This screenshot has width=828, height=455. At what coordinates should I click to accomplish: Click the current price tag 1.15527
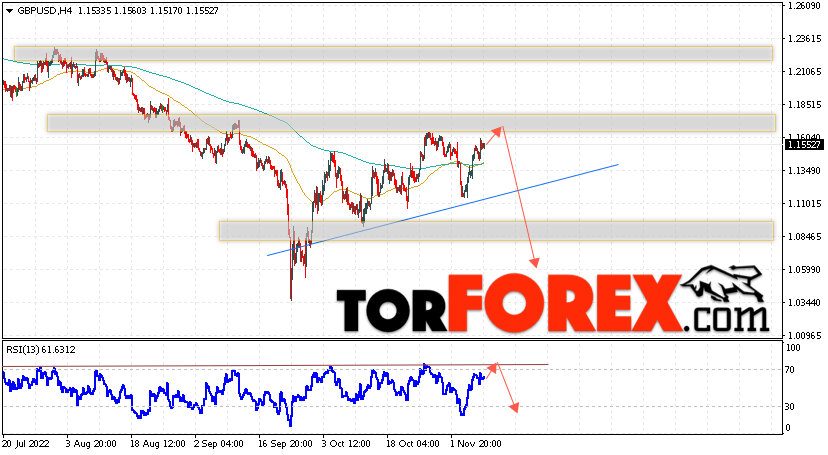804,144
